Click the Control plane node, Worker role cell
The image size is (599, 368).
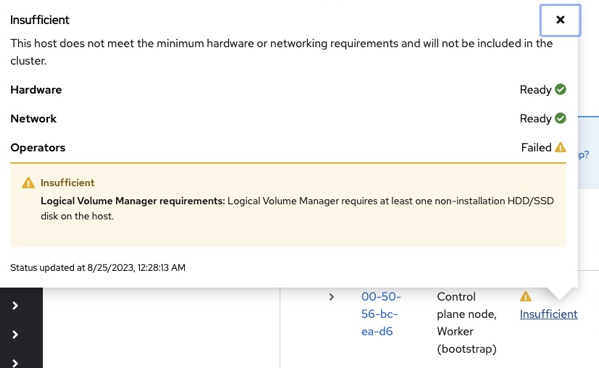tap(466, 323)
